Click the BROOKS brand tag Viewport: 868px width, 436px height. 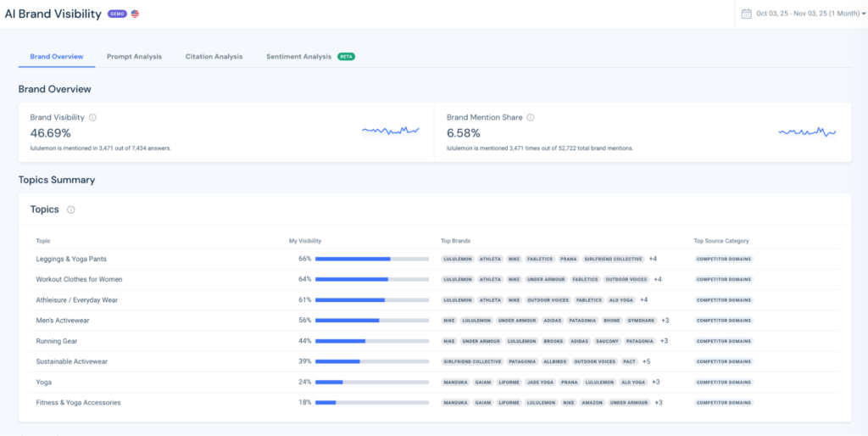(x=553, y=341)
